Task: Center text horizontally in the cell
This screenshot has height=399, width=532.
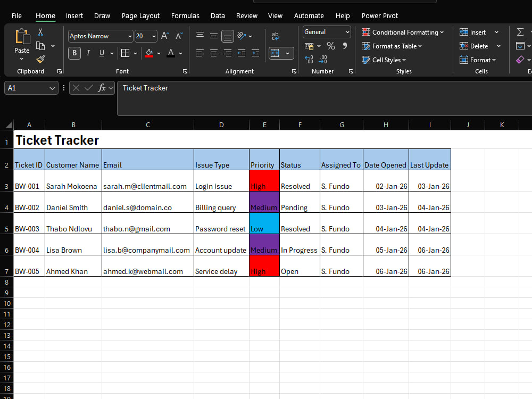Action: pos(214,53)
